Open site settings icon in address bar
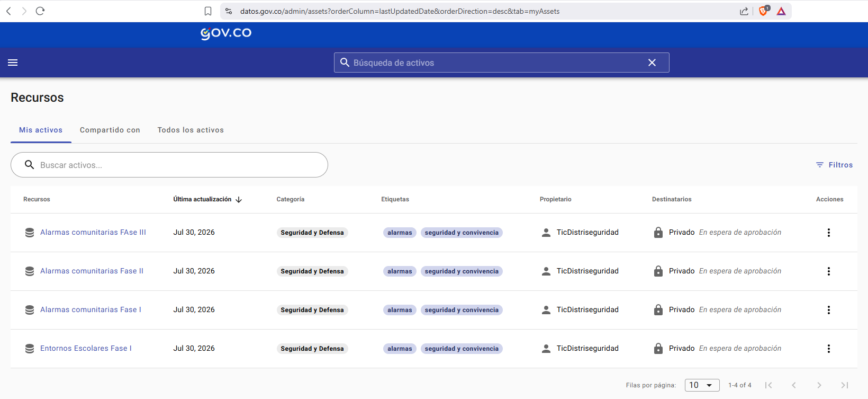 229,11
